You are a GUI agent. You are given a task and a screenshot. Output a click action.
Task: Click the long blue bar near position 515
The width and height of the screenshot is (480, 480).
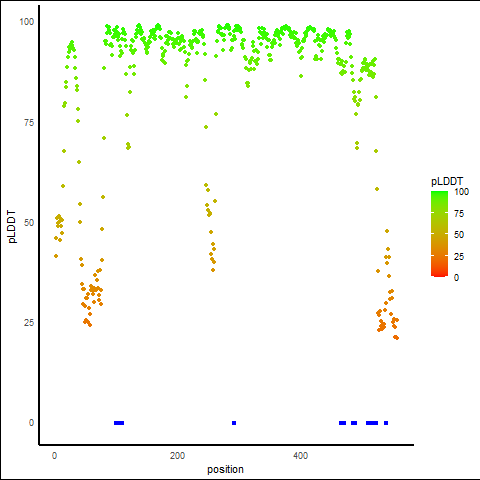(x=372, y=423)
